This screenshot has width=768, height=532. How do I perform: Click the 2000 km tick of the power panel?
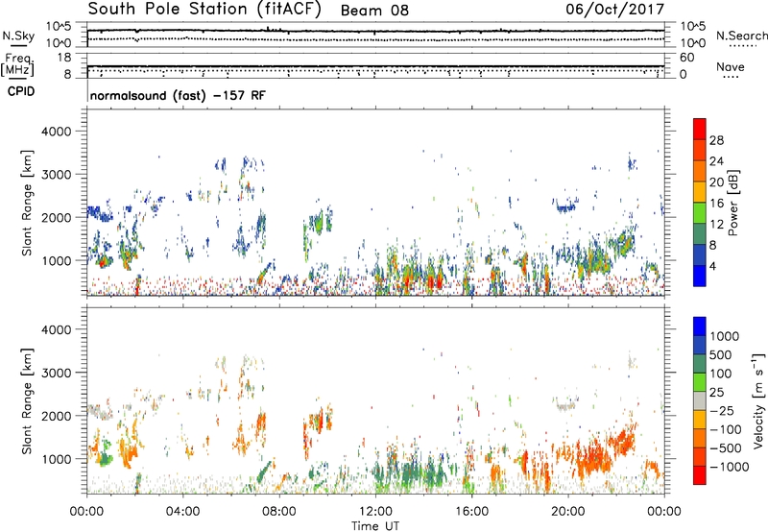point(57,217)
